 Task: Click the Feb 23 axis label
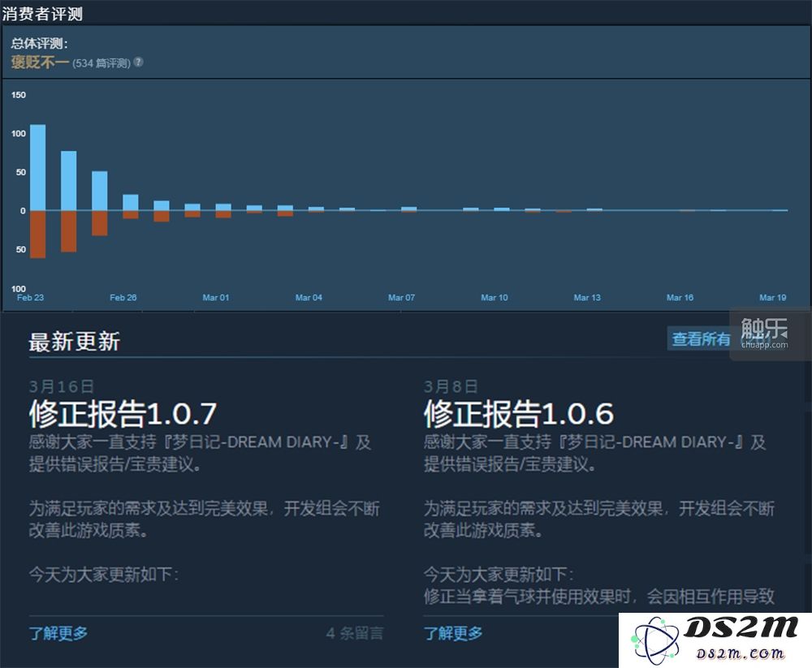coord(31,297)
